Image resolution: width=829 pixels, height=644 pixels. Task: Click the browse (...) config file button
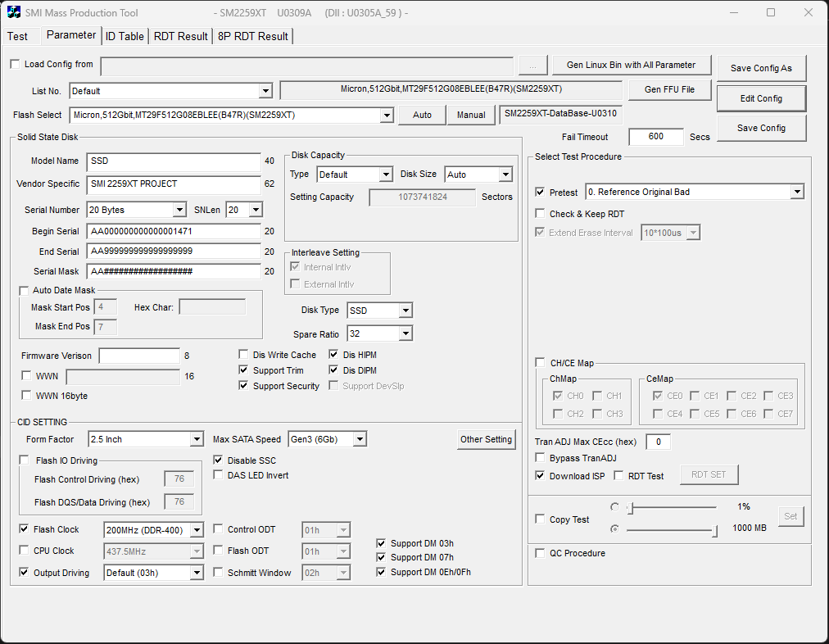pyautogui.click(x=532, y=66)
